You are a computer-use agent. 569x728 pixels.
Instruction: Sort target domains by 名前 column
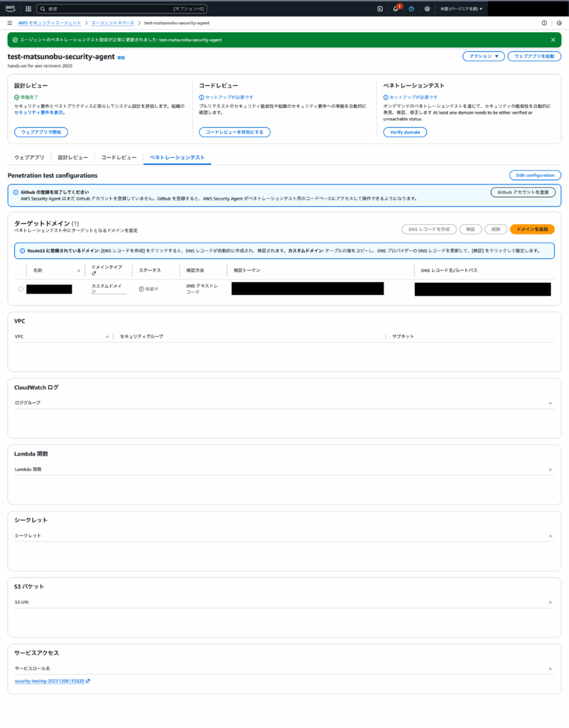79,270
